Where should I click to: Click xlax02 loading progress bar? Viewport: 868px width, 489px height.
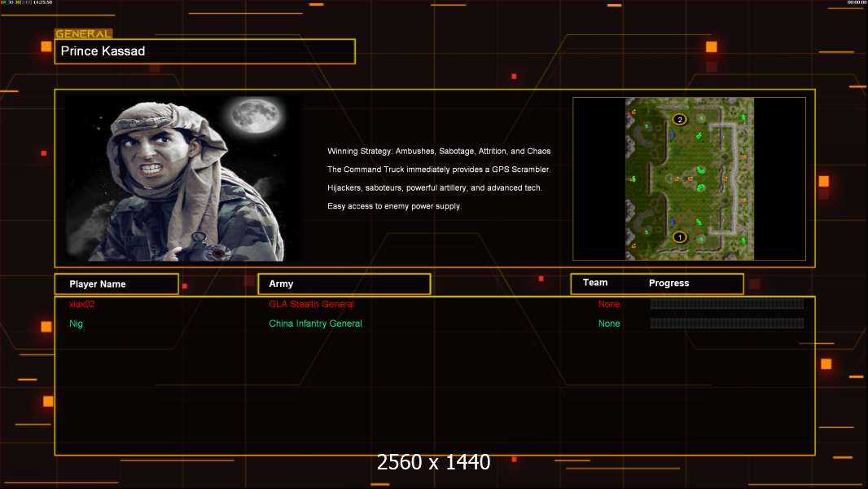click(727, 303)
